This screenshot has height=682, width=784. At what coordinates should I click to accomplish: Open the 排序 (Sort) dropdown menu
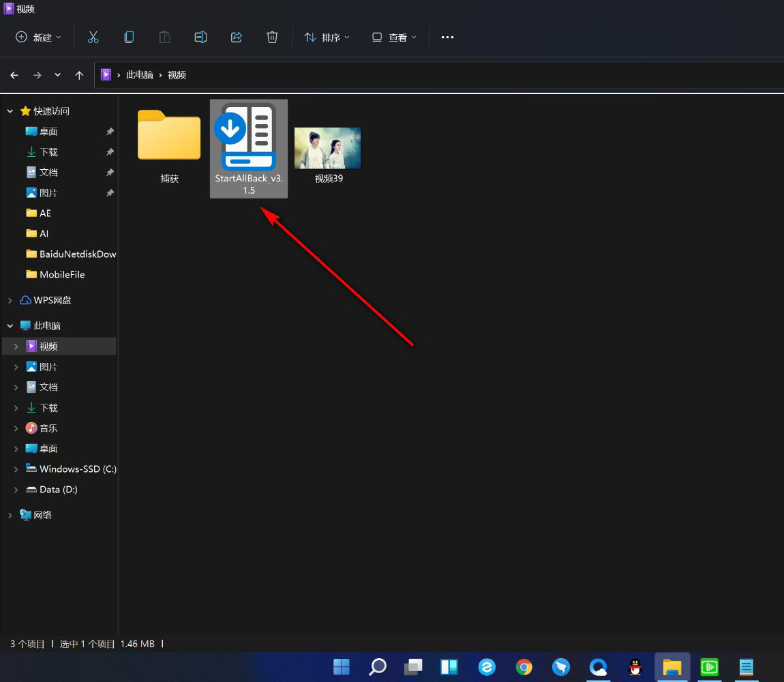pyautogui.click(x=327, y=38)
